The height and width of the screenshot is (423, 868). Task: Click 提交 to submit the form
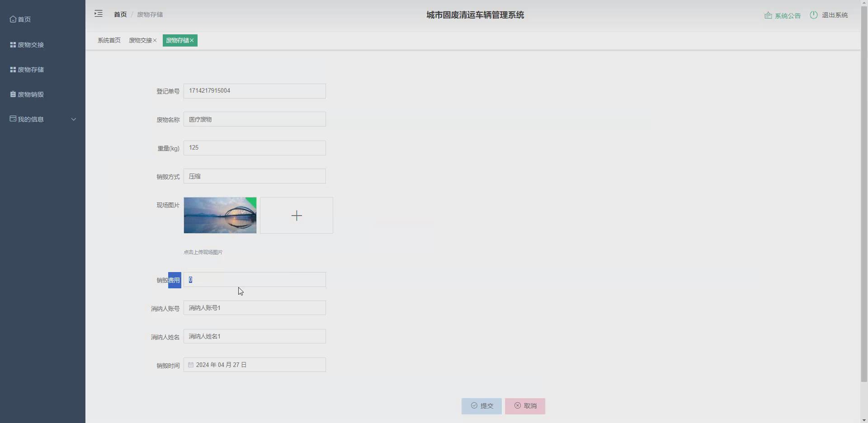coord(481,406)
